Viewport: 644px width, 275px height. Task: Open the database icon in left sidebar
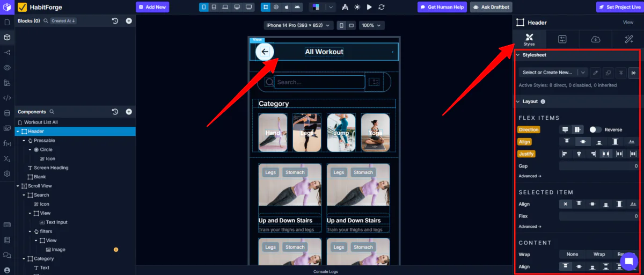7,113
